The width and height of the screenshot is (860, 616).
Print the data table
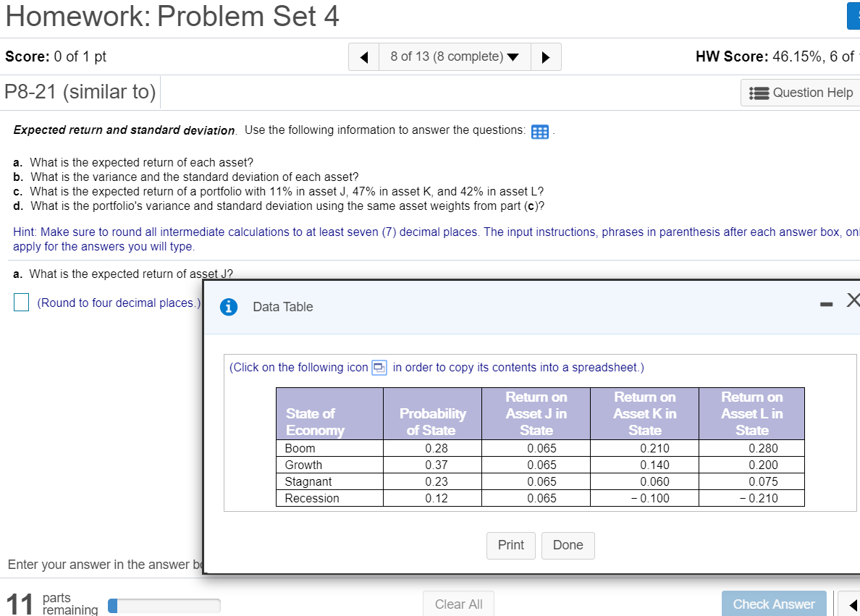tap(510, 545)
